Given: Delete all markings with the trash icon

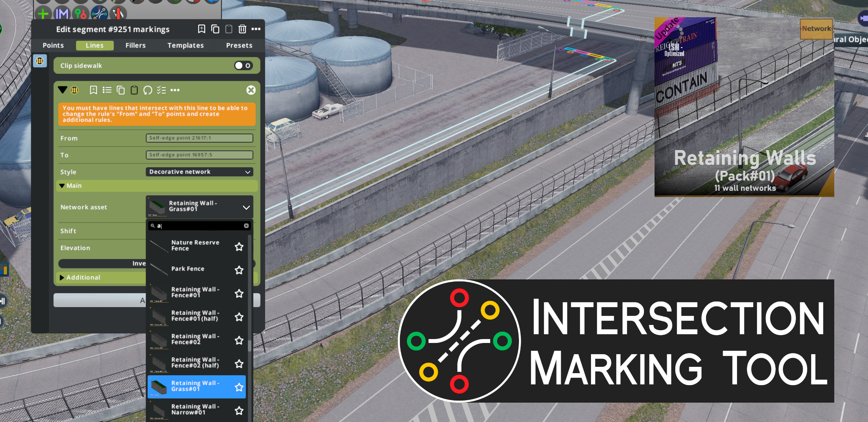Looking at the screenshot, I should tap(243, 29).
